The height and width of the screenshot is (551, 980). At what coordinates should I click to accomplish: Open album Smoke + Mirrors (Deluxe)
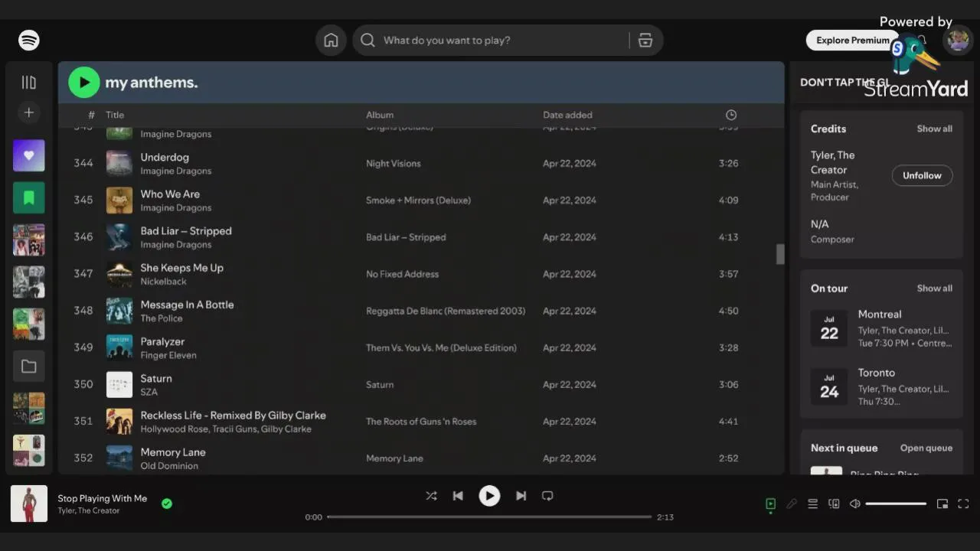(x=418, y=201)
